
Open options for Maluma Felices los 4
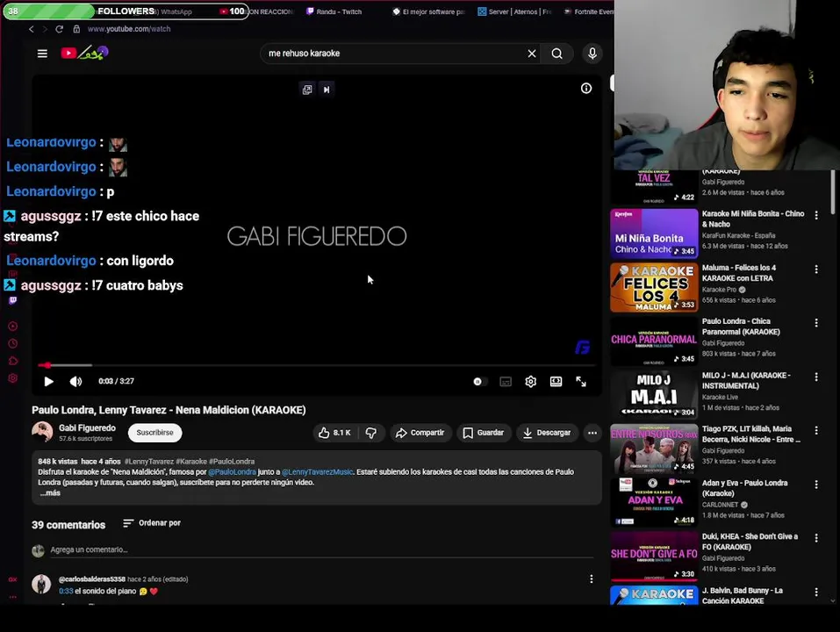coord(816,269)
